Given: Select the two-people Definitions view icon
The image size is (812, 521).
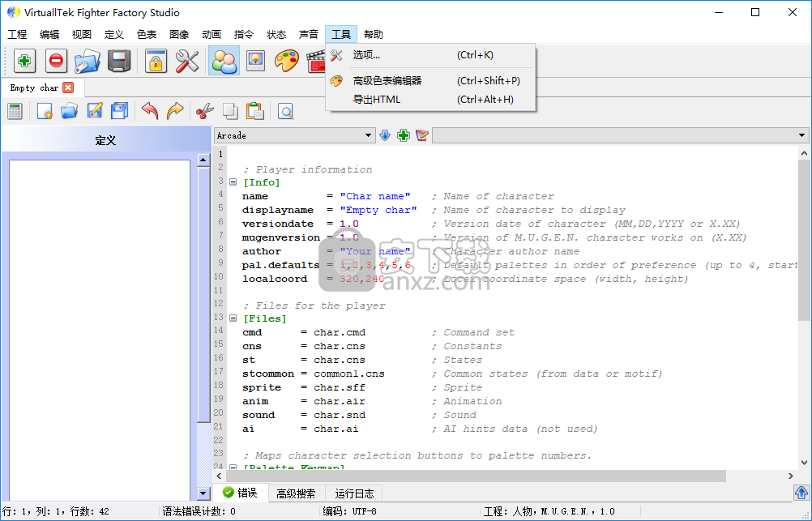Looking at the screenshot, I should pyautogui.click(x=224, y=61).
